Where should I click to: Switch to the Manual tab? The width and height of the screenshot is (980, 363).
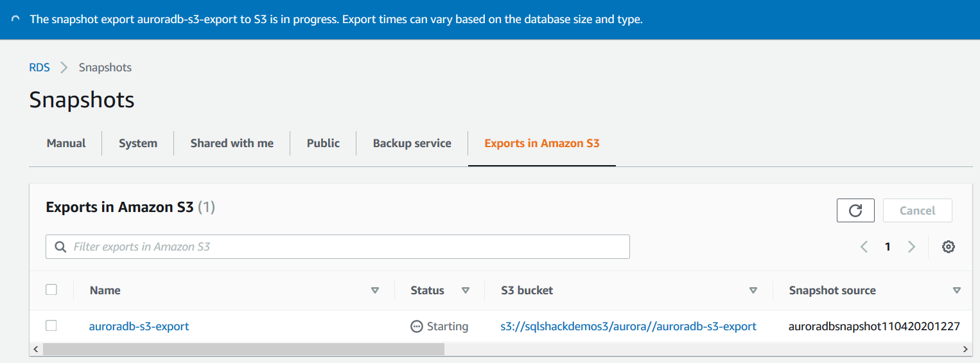pyautogui.click(x=66, y=143)
